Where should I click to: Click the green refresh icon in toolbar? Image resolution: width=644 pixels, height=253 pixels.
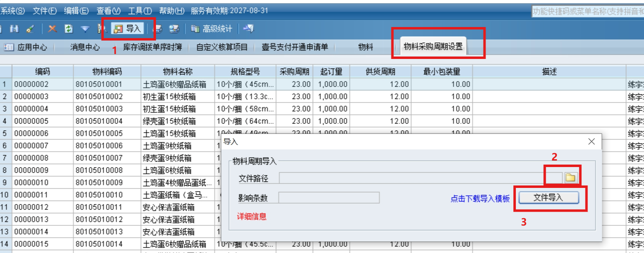click(68, 29)
